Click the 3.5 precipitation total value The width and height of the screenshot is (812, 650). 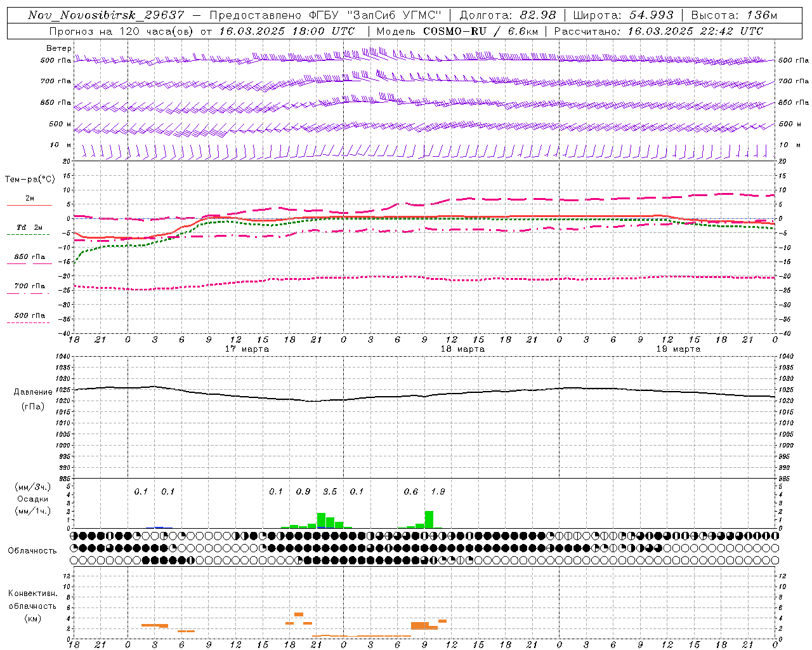click(330, 491)
